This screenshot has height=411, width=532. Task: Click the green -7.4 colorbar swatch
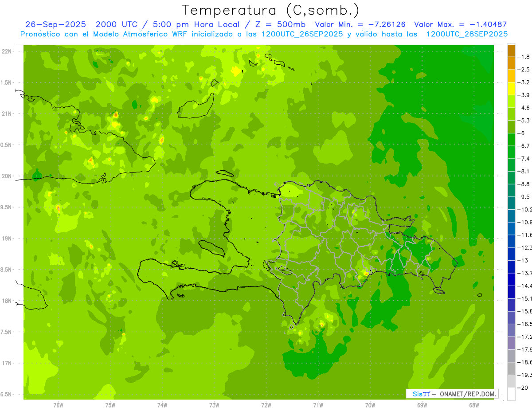pyautogui.click(x=511, y=153)
